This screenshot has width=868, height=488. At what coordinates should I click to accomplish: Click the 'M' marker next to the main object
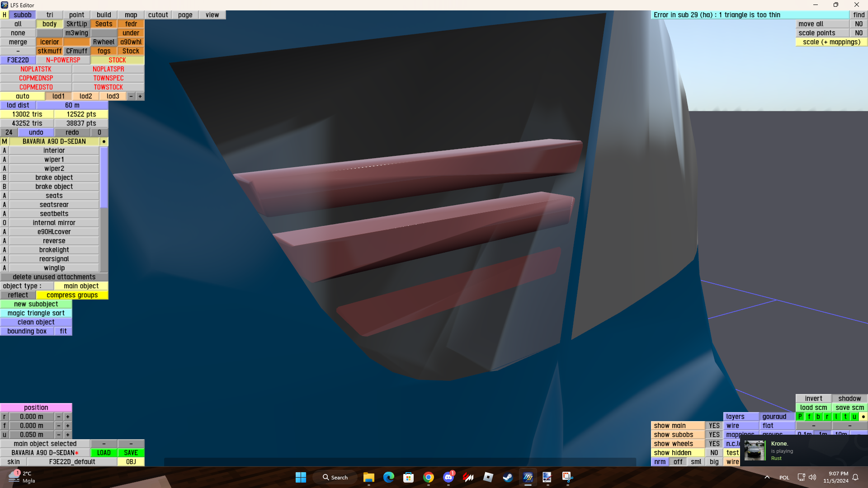[x=5, y=141]
